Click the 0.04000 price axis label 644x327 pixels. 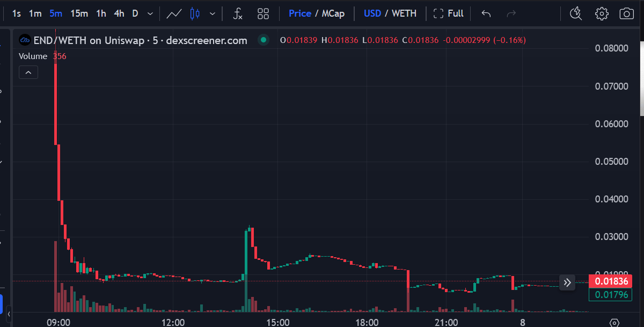pyautogui.click(x=611, y=199)
